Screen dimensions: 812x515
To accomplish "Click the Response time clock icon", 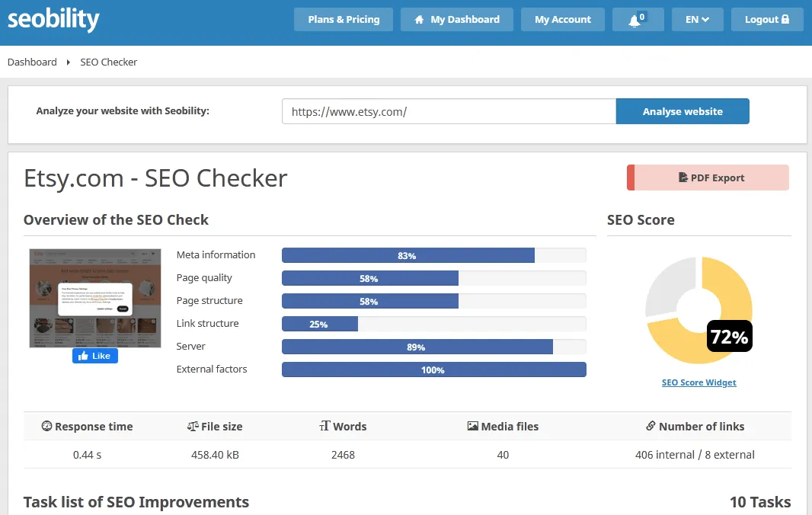I will (46, 427).
